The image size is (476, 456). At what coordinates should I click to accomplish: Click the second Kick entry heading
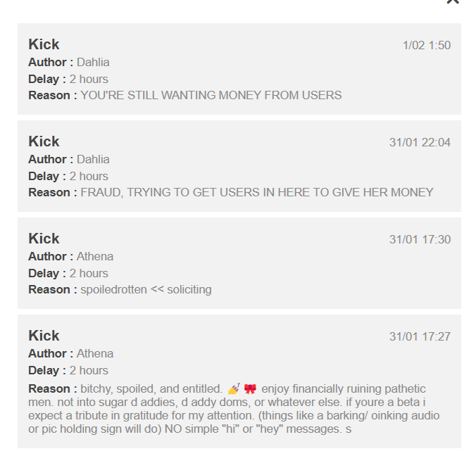(x=44, y=141)
